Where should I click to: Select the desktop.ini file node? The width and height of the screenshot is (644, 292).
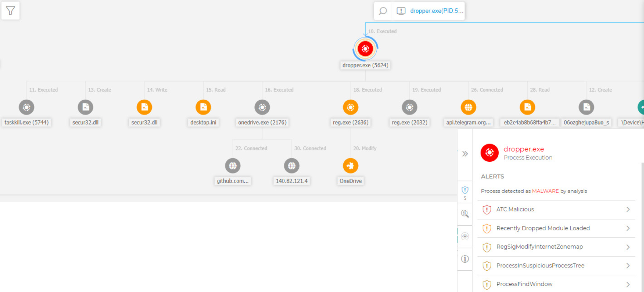[203, 107]
